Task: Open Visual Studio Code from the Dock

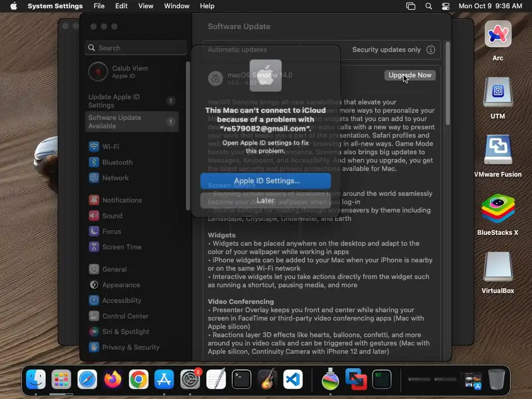Action: point(293,379)
